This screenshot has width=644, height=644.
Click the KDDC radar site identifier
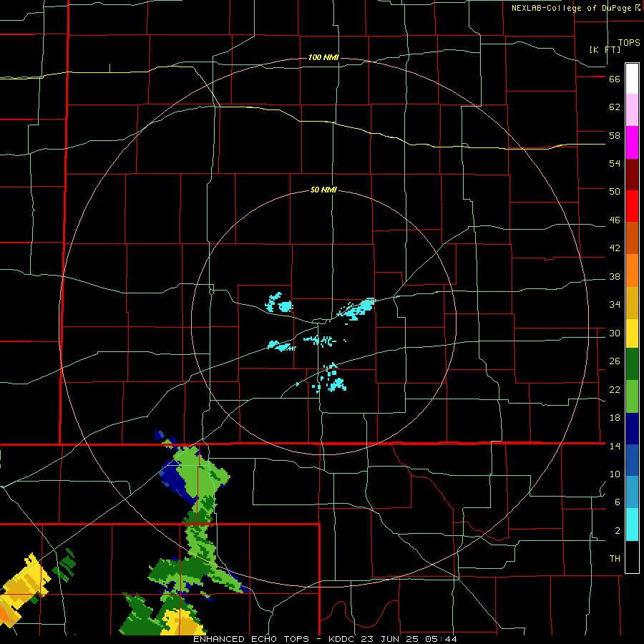point(343,639)
